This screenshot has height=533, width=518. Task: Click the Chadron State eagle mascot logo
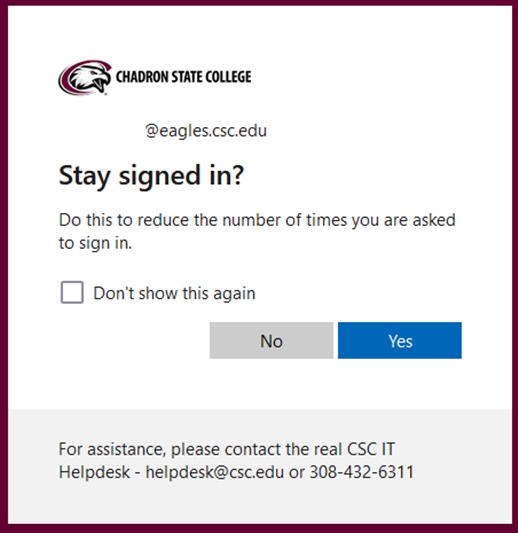click(85, 78)
